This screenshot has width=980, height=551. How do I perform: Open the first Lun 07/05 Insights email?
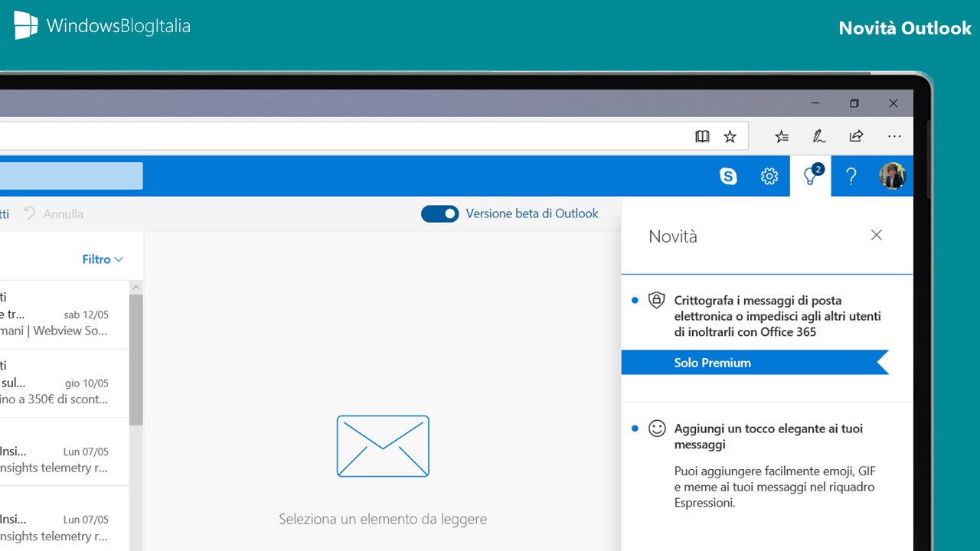click(x=64, y=452)
